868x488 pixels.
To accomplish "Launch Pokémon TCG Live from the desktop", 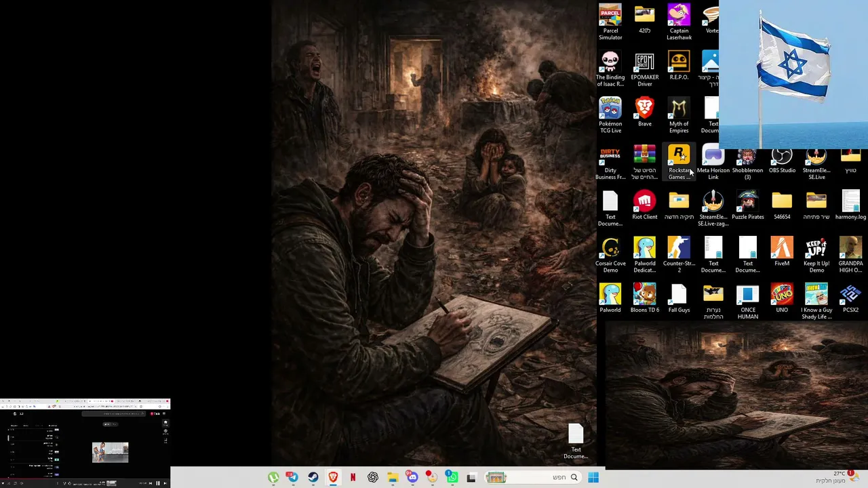I will coord(610,115).
